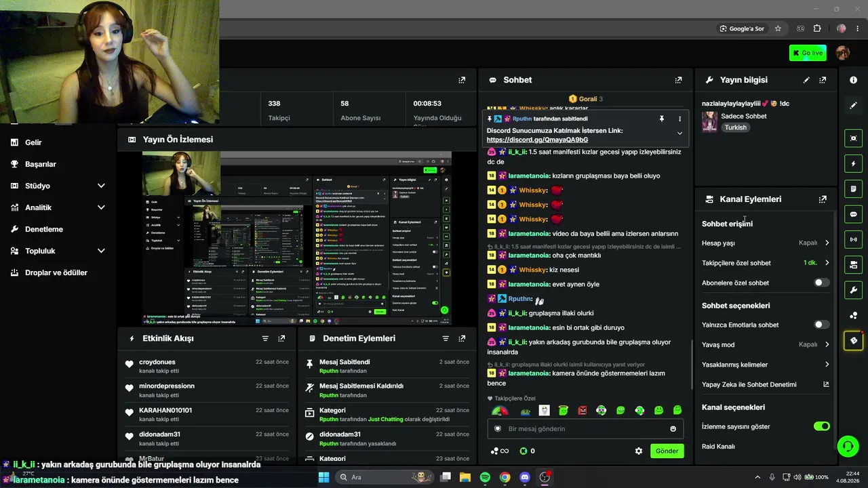Image resolution: width=868 pixels, height=488 pixels.
Task: Open the emoji picker in message box
Action: coord(673,429)
